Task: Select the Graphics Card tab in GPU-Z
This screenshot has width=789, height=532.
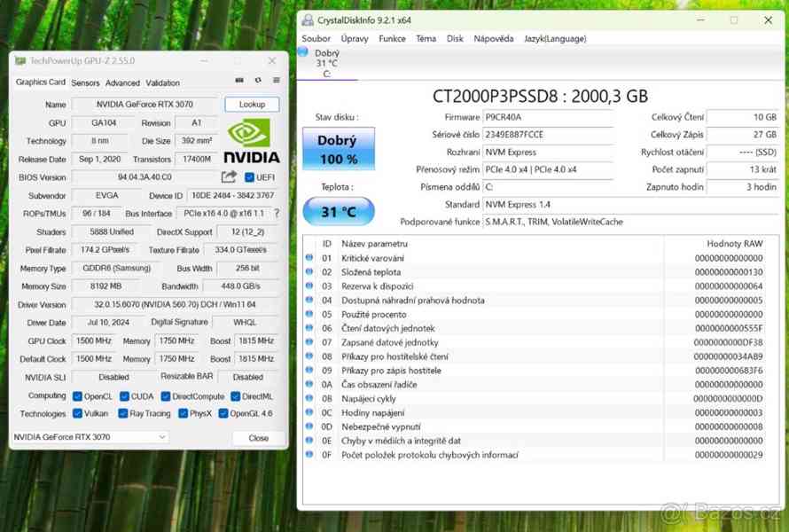Action: 40,82
